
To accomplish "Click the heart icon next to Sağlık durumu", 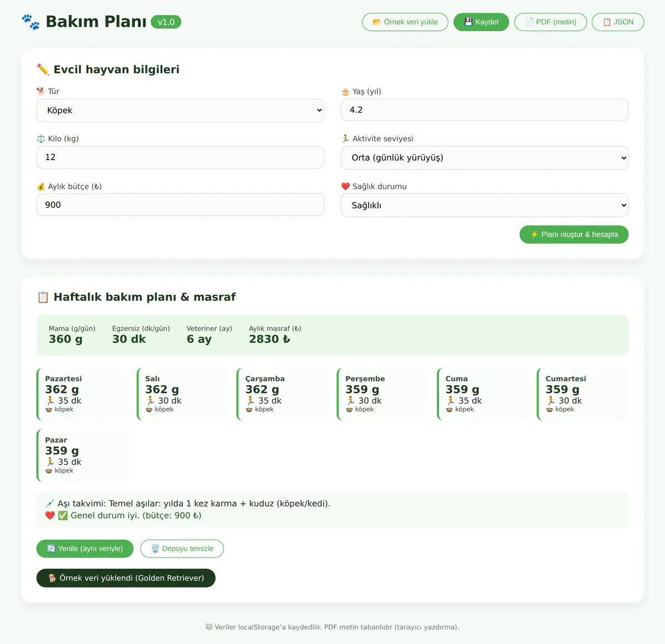I will [345, 186].
